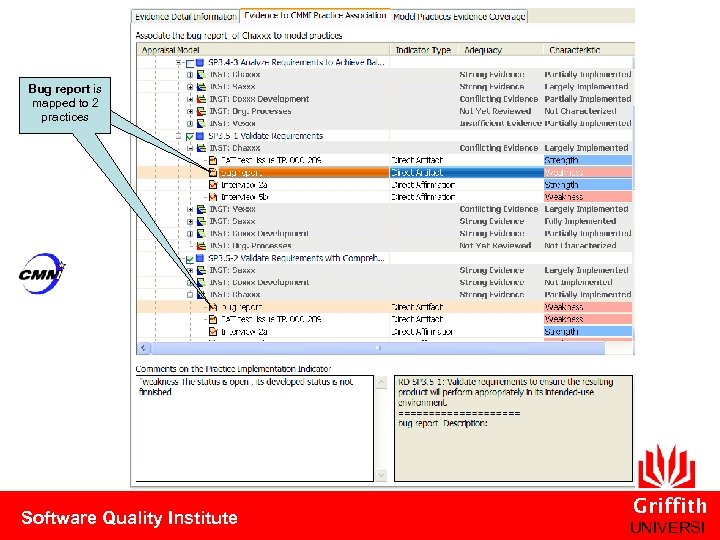
Task: Collapse INST: Chaxxx under SP3.5-2
Action: pyautogui.click(x=190, y=295)
